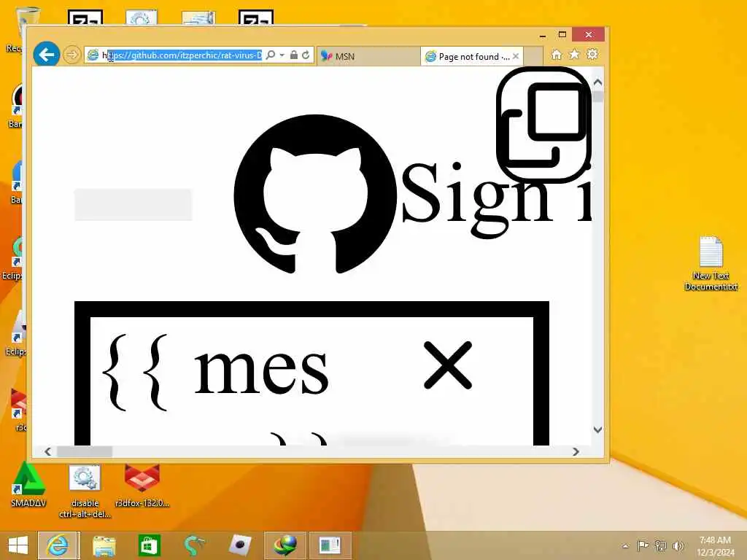Click the horizontal scrollbar thumb
The width and height of the screenshot is (747, 560).
point(85,451)
